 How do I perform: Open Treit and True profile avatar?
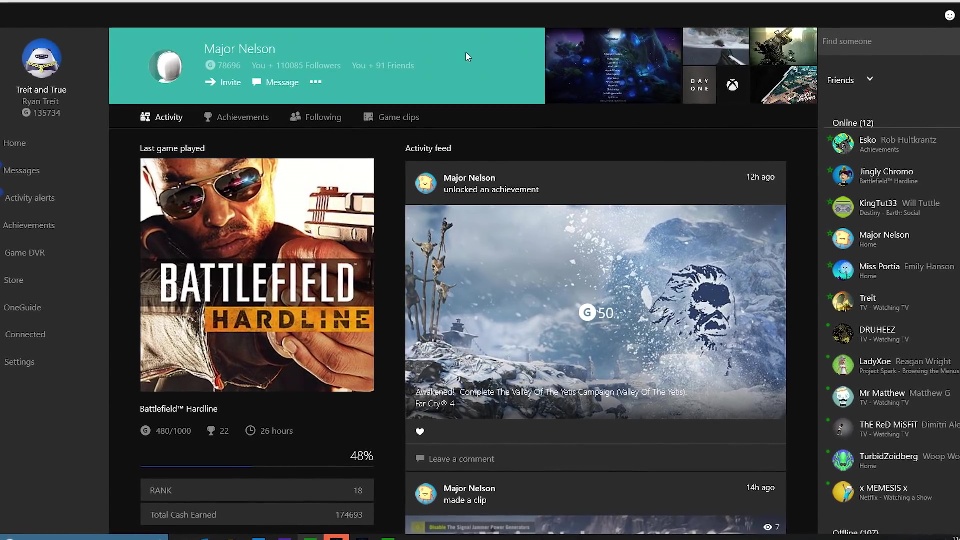click(x=41, y=58)
